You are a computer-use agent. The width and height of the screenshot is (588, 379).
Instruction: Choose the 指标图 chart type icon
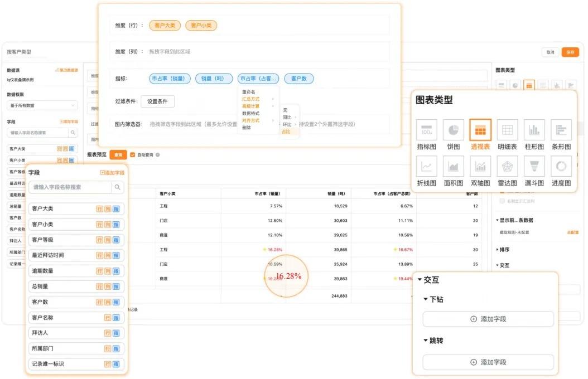pos(426,130)
